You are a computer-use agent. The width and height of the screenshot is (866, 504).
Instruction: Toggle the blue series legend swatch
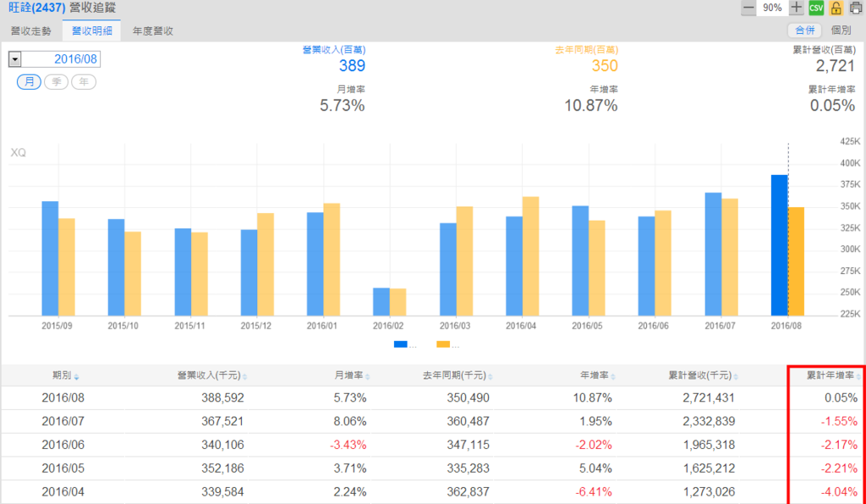[400, 344]
